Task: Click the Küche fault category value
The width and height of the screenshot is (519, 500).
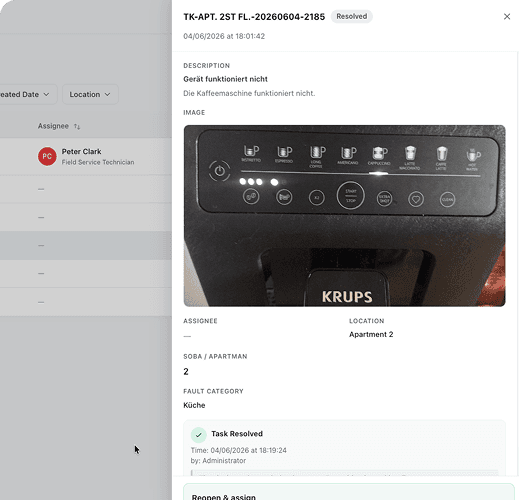Action: 194,405
